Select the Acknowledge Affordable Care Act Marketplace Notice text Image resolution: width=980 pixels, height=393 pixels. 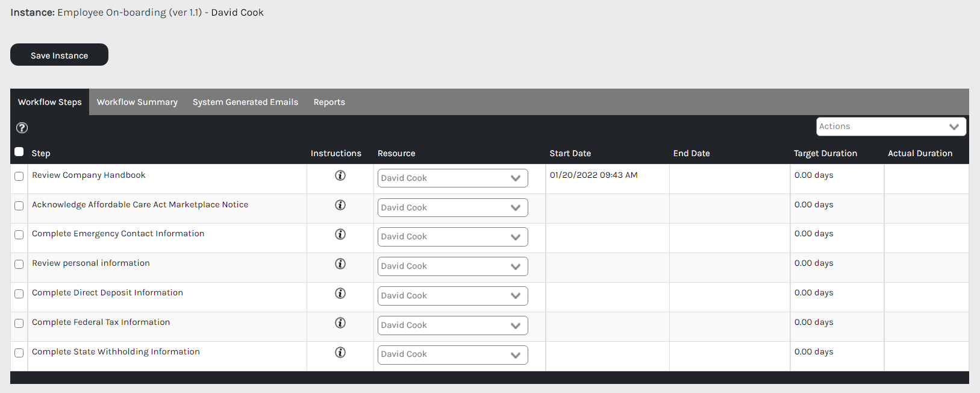[x=140, y=205]
